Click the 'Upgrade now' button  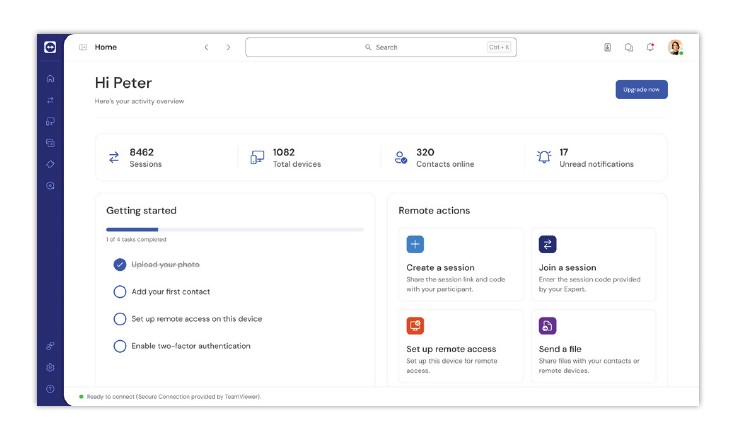point(641,90)
